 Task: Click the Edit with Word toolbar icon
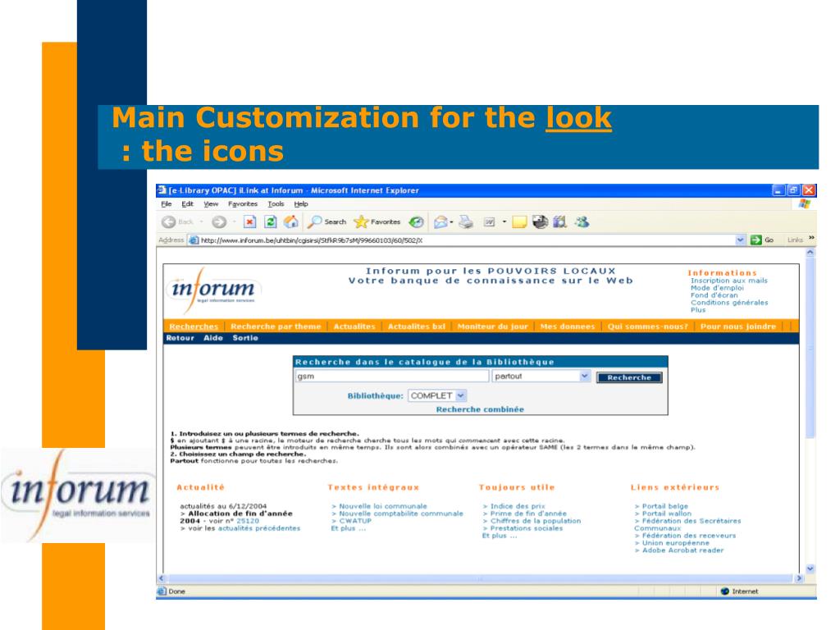[489, 221]
